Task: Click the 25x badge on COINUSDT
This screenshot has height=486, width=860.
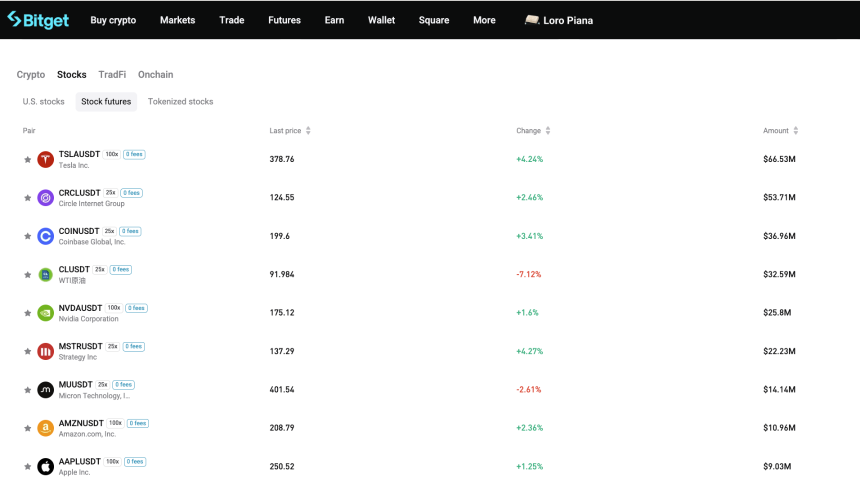Action: (x=110, y=231)
